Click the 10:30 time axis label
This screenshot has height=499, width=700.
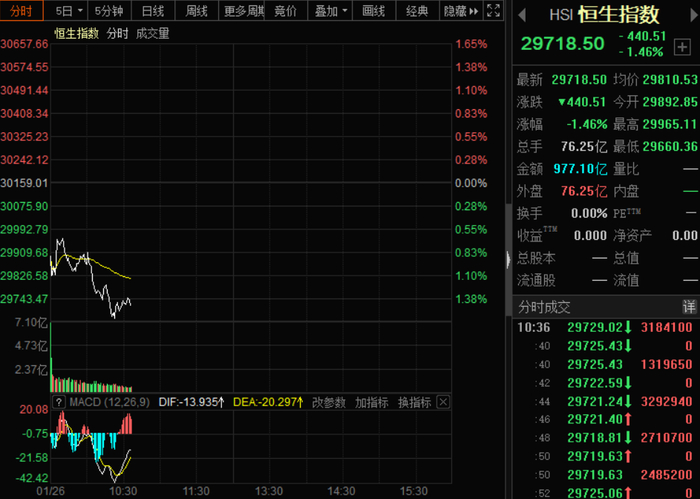tap(123, 491)
